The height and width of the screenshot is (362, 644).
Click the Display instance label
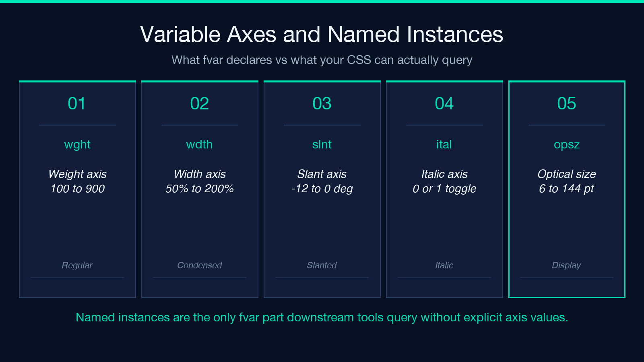coord(567,265)
